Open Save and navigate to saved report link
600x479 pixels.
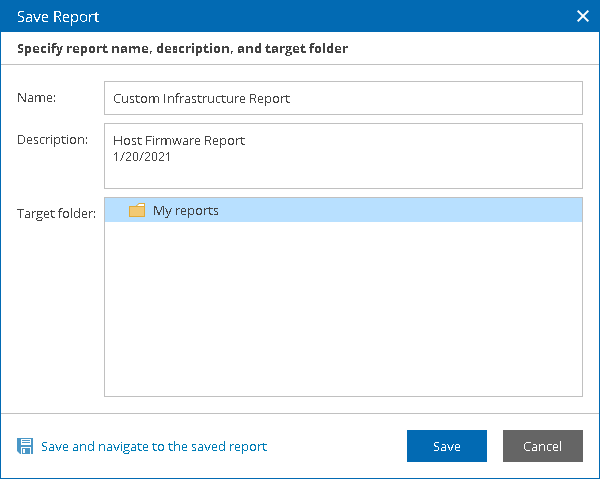coord(154,446)
